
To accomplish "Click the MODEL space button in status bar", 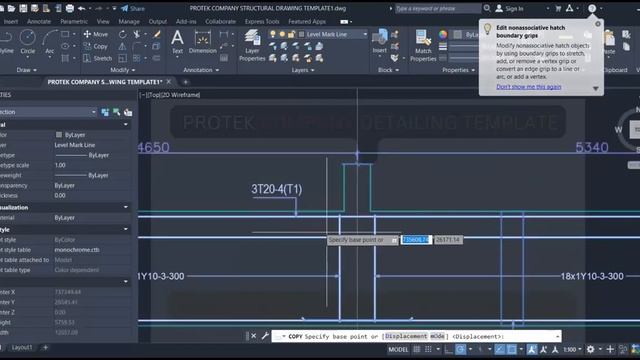I will pos(398,349).
